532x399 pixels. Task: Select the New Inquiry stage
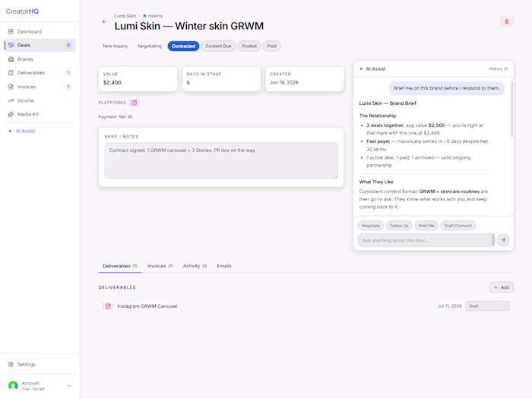pyautogui.click(x=116, y=46)
